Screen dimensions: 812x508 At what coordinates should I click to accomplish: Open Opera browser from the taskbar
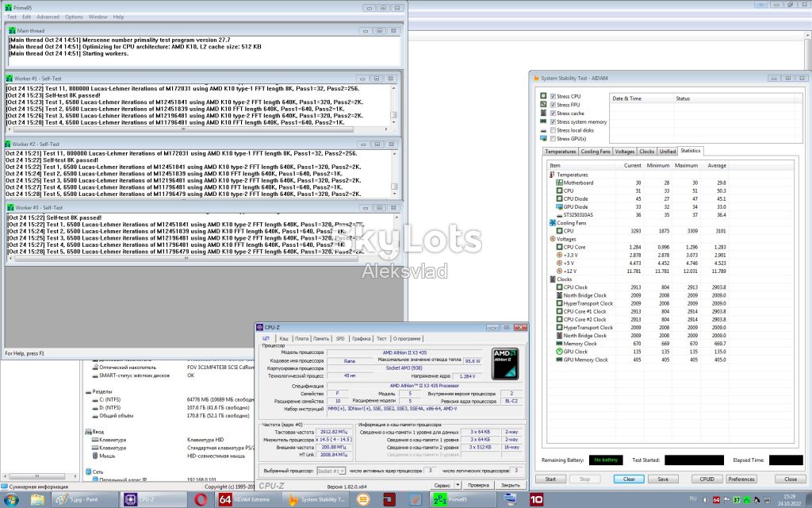pyautogui.click(x=201, y=500)
